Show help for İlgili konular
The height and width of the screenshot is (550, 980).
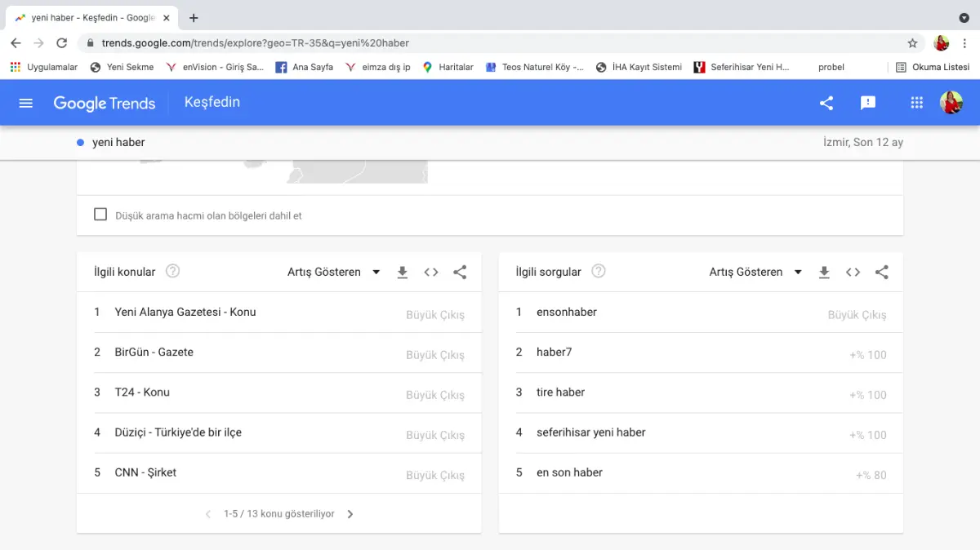(x=172, y=271)
